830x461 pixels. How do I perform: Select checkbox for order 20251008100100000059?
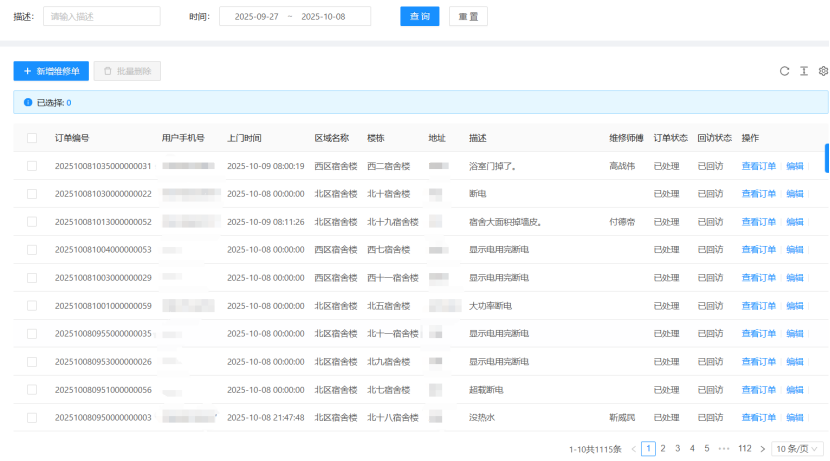[x=32, y=306]
